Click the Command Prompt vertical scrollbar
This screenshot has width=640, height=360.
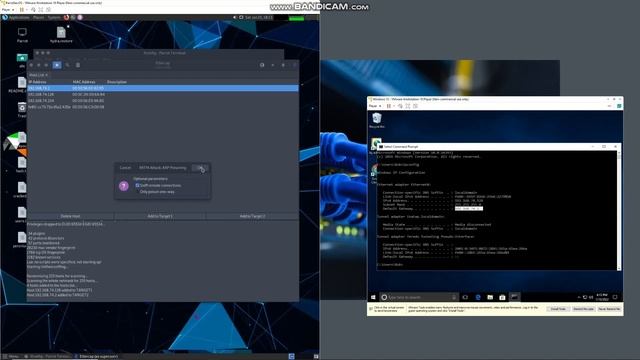[619, 211]
